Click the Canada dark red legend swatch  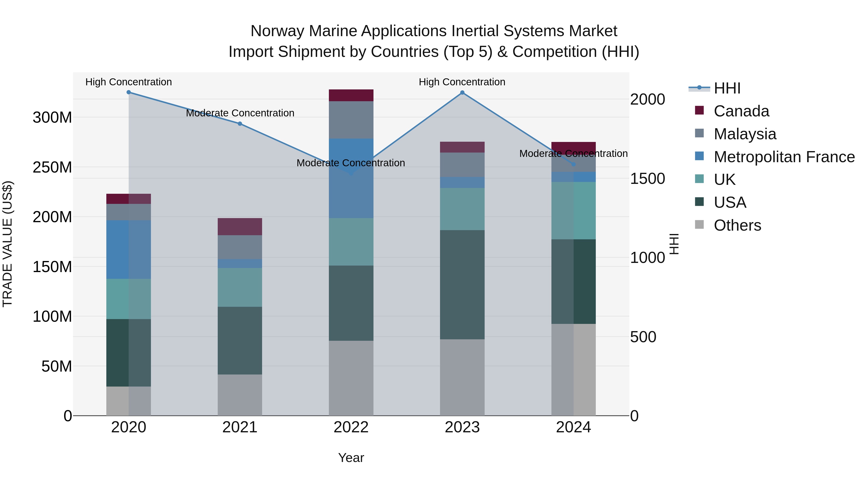[699, 110]
